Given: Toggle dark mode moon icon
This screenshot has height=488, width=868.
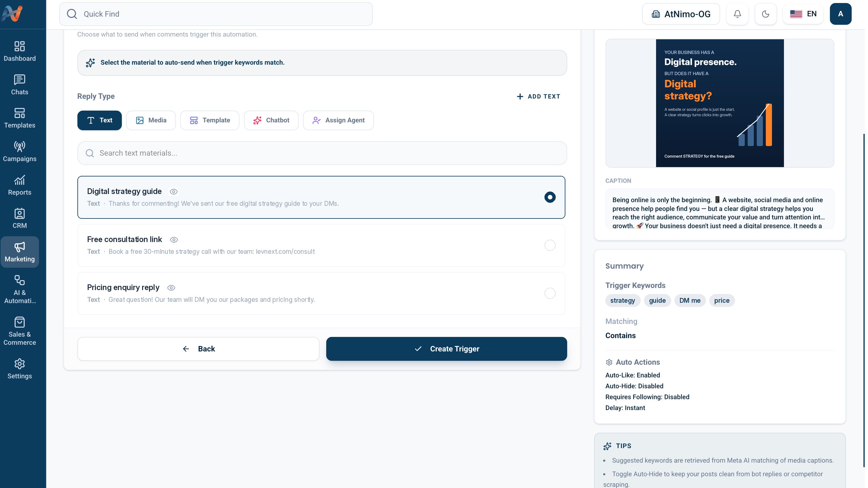Looking at the screenshot, I should tap(766, 14).
